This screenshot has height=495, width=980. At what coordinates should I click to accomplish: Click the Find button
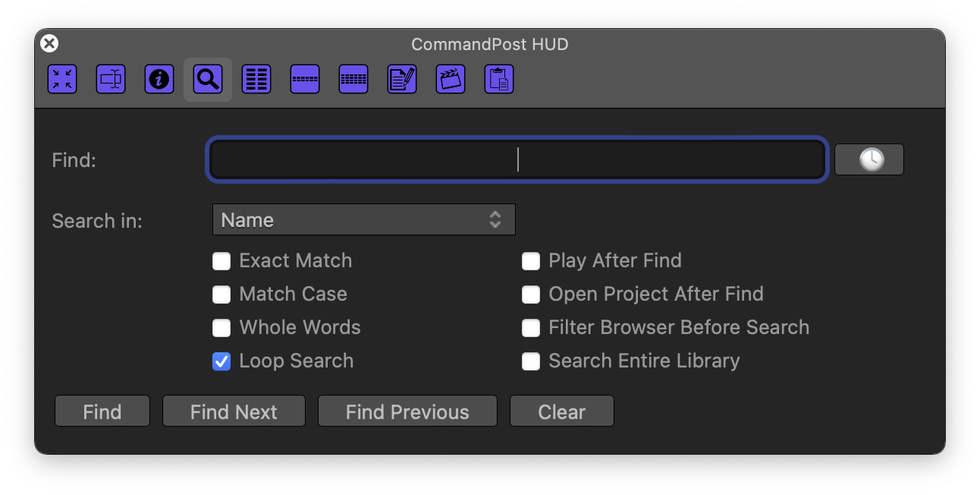102,411
